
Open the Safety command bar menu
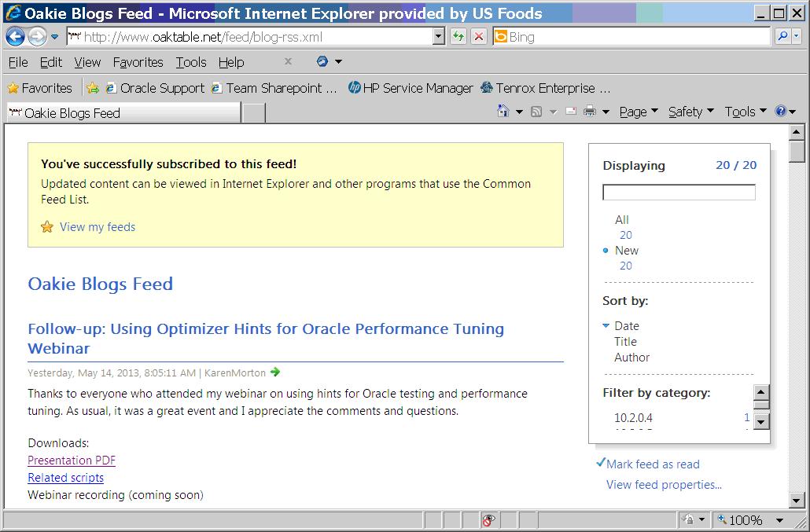point(690,112)
